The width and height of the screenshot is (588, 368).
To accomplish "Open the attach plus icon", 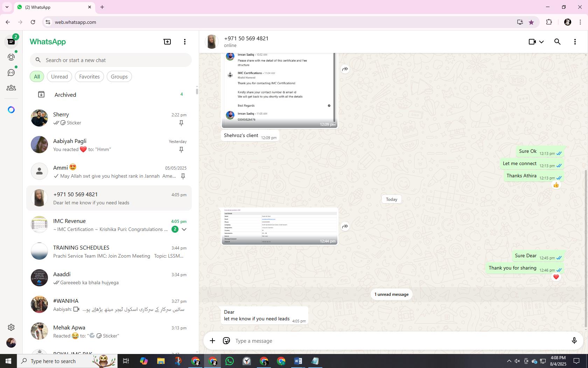I will tap(212, 341).
